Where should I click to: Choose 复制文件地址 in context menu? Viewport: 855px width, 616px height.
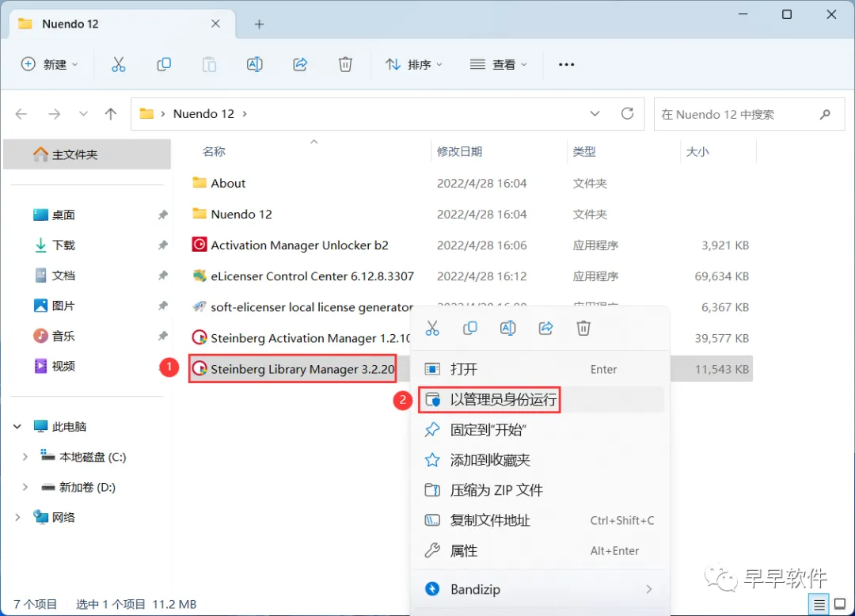pyautogui.click(x=539, y=521)
